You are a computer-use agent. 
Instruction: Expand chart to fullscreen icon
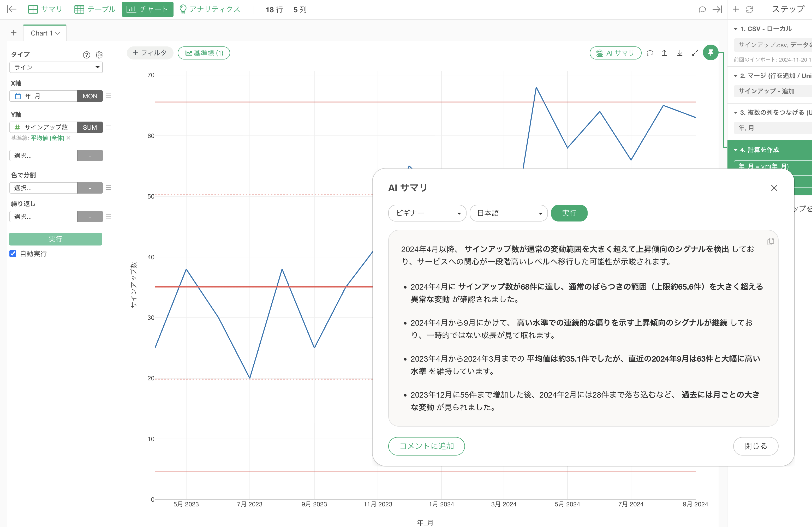pos(695,53)
